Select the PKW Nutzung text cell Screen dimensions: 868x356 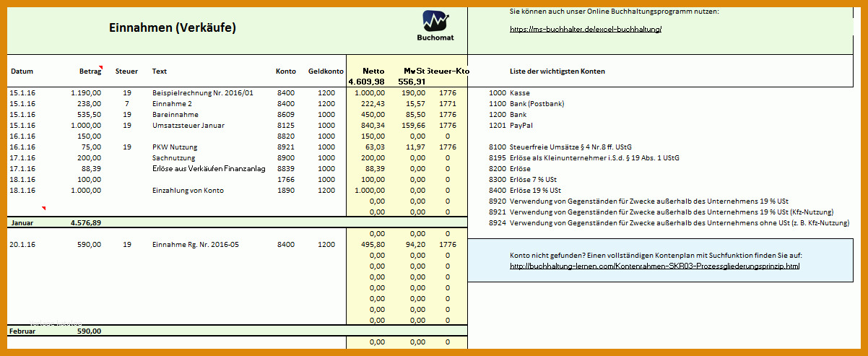(x=175, y=147)
